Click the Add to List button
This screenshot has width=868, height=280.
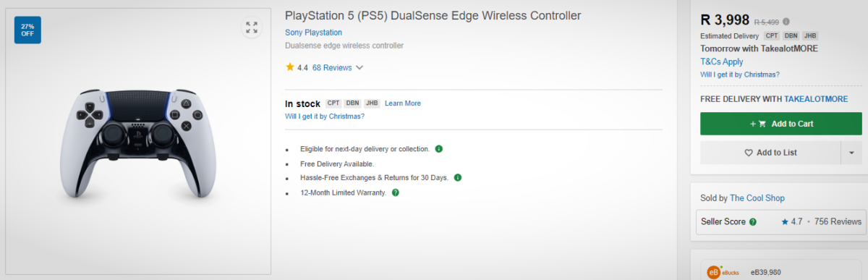[x=770, y=153]
